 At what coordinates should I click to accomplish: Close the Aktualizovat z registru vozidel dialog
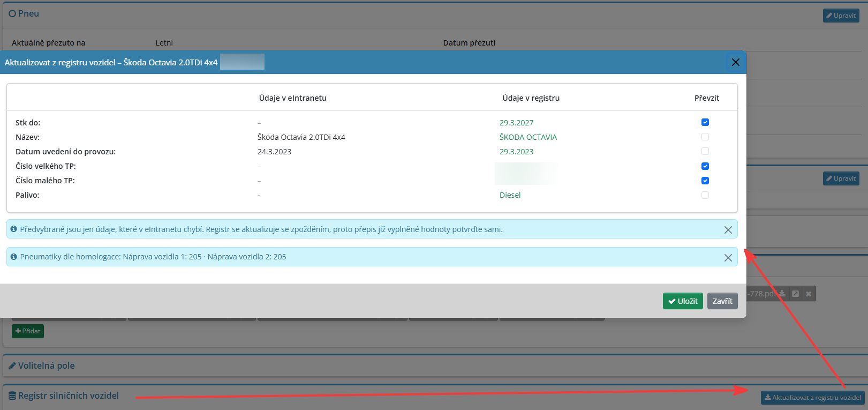tap(735, 62)
